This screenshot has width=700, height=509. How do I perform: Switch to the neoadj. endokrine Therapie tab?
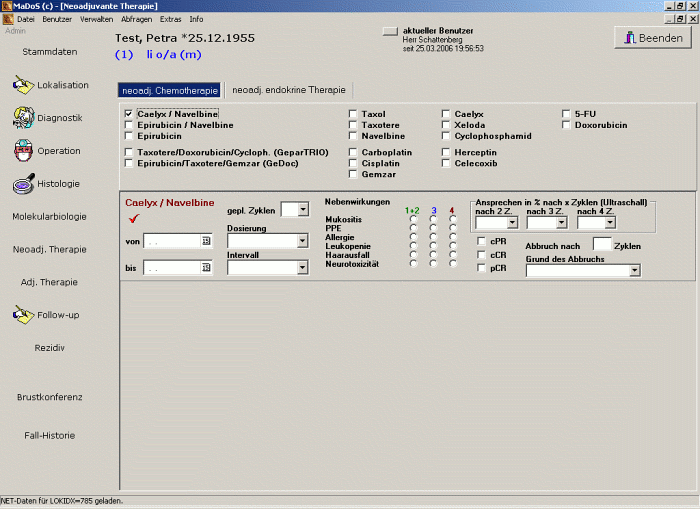pyautogui.click(x=289, y=90)
